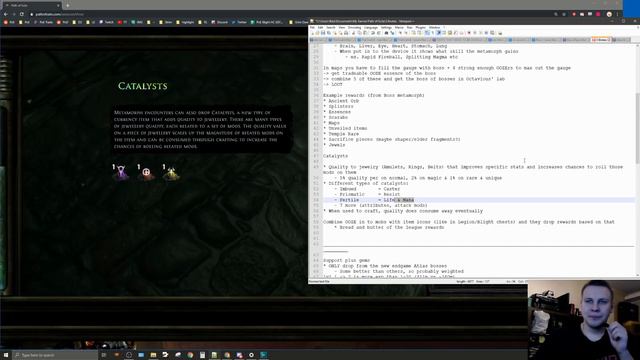Open the Plugins menu in Notepad++
The height and width of the screenshot is (360, 640).
pos(420,27)
